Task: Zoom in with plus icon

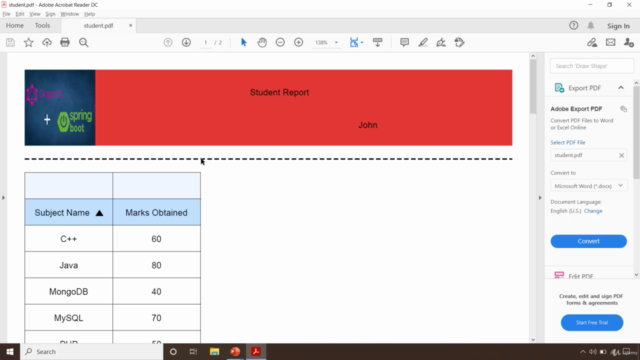Action: pos(298,42)
